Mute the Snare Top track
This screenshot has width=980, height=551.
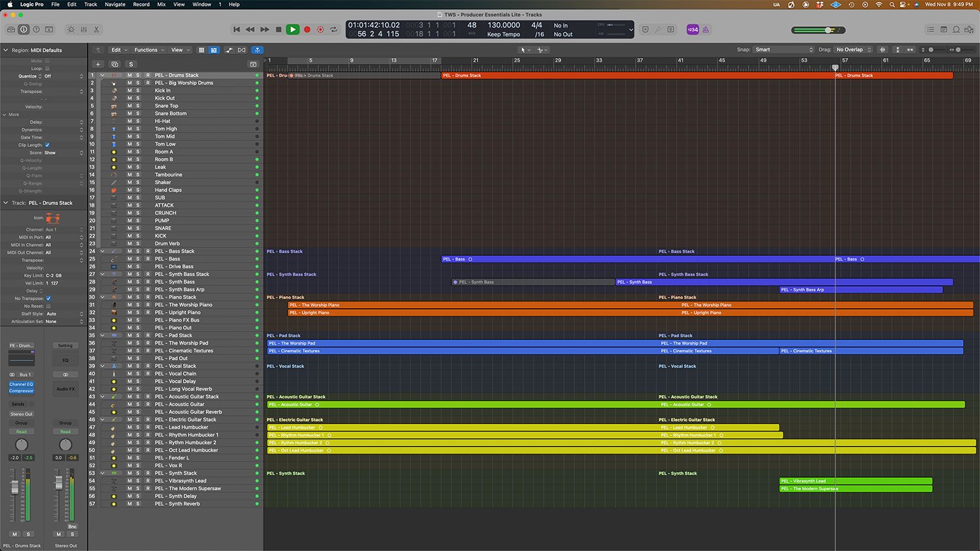[x=129, y=106]
